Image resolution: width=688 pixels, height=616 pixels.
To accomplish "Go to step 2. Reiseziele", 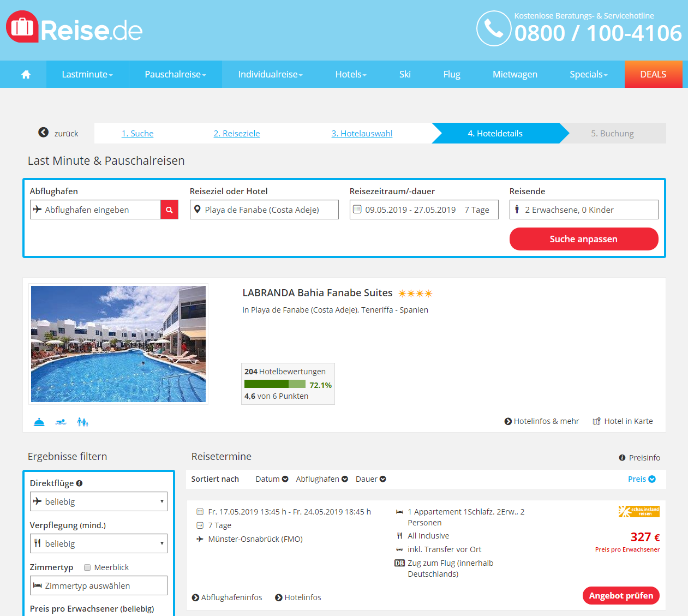I will coord(237,133).
